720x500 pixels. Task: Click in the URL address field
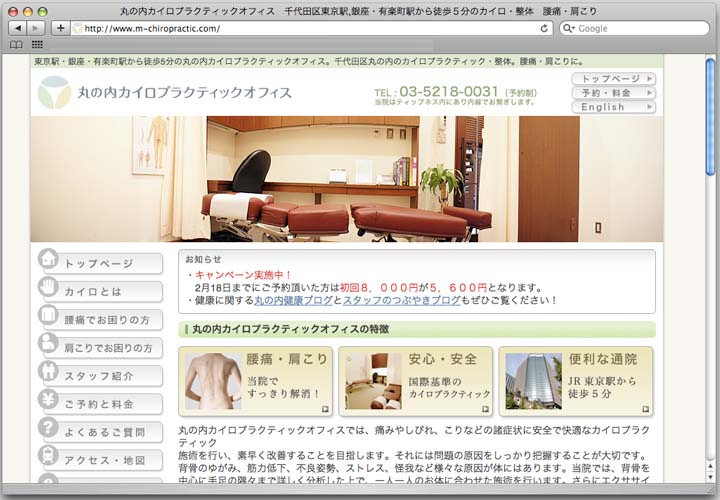tap(300, 28)
